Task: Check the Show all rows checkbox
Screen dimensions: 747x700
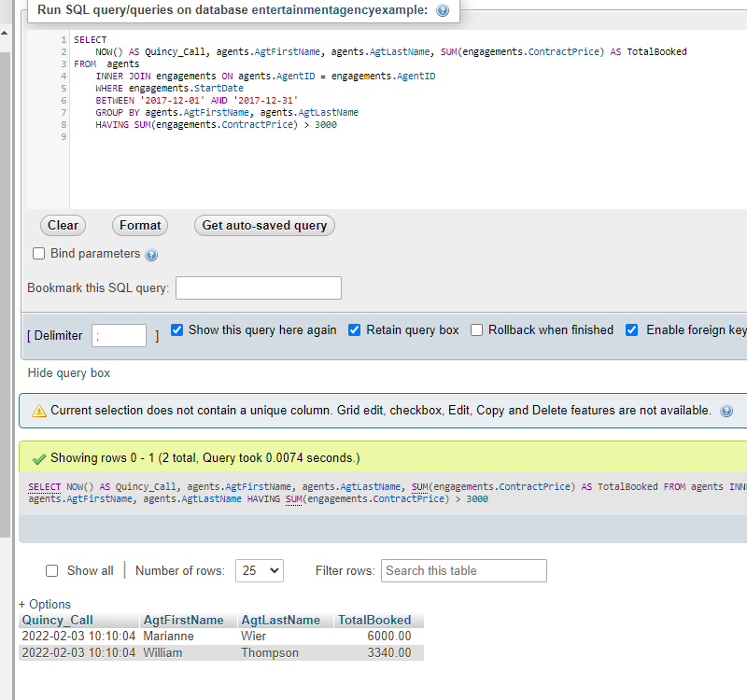Action: [x=52, y=571]
